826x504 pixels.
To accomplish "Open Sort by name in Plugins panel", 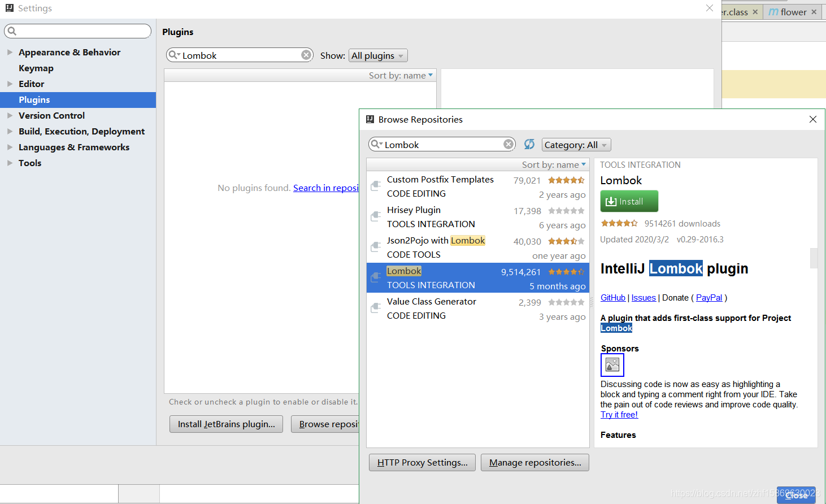I will point(401,75).
